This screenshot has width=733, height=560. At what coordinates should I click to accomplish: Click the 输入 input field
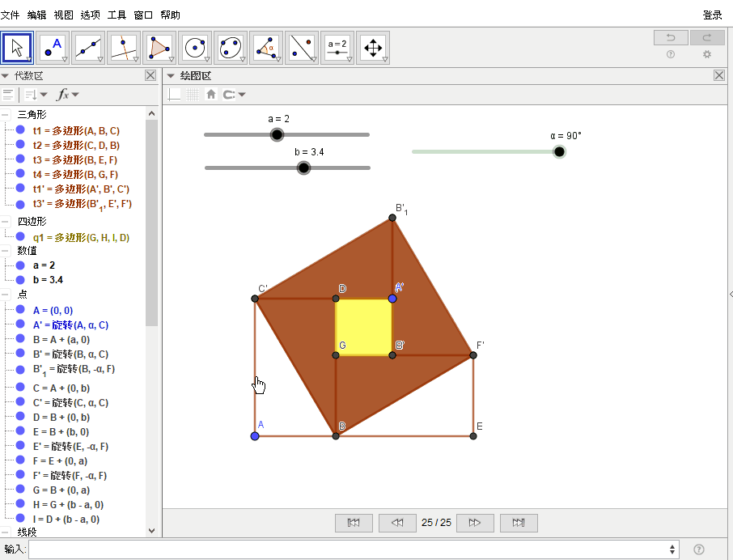354,549
